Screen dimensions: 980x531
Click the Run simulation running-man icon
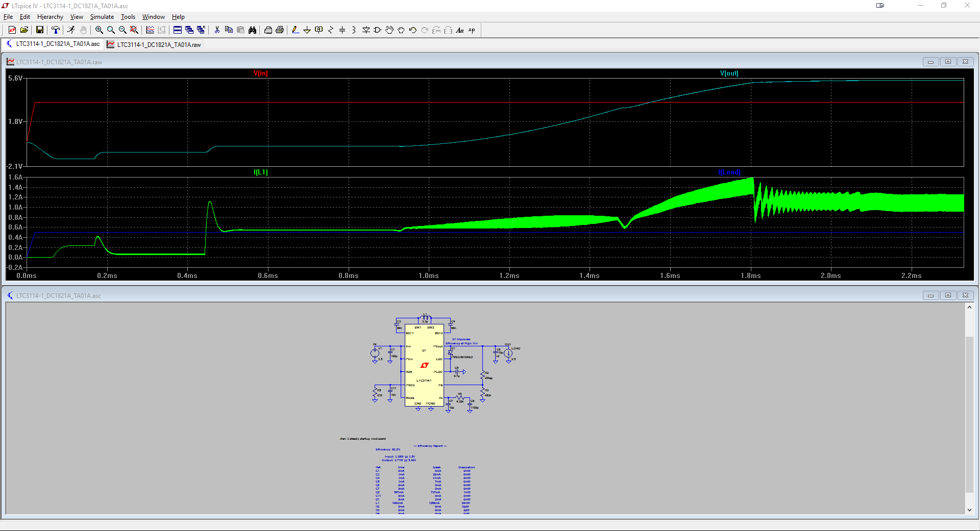[71, 30]
